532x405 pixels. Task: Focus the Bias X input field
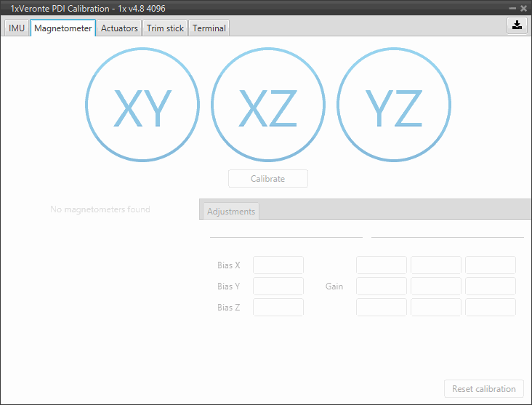pos(278,265)
